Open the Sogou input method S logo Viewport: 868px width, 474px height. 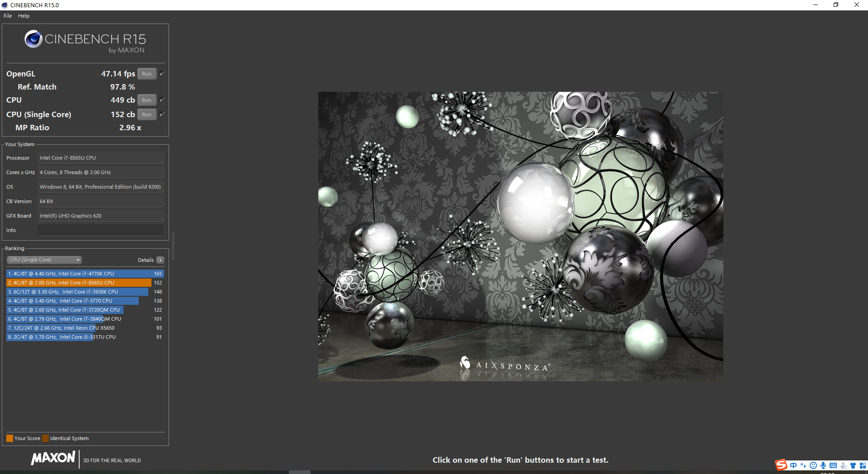781,465
